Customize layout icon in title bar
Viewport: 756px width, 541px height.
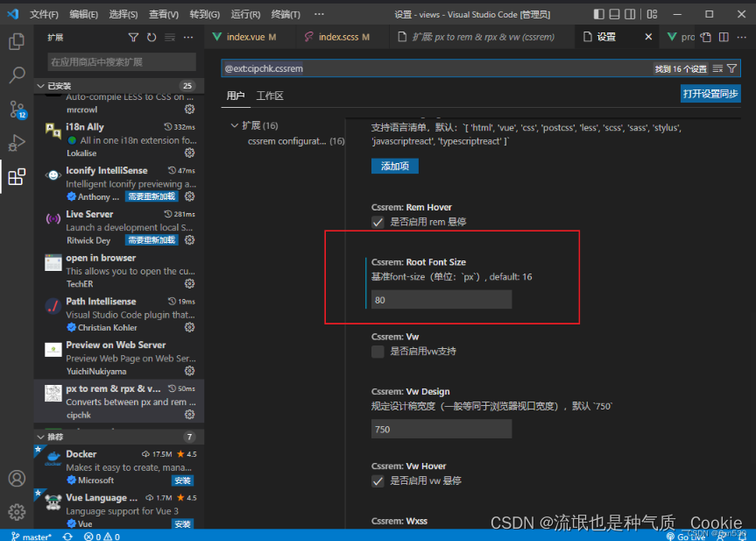point(652,14)
